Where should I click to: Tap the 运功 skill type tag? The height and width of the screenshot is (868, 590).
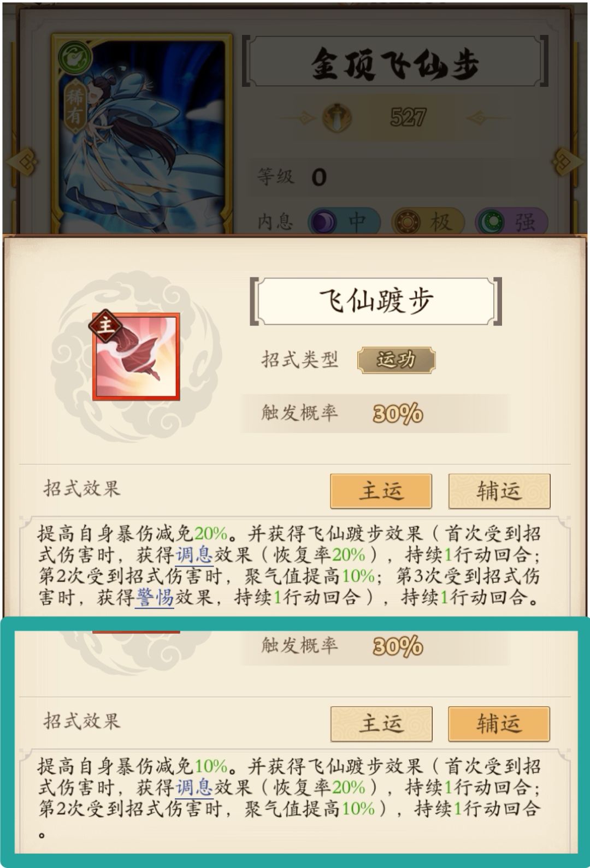[x=396, y=360]
